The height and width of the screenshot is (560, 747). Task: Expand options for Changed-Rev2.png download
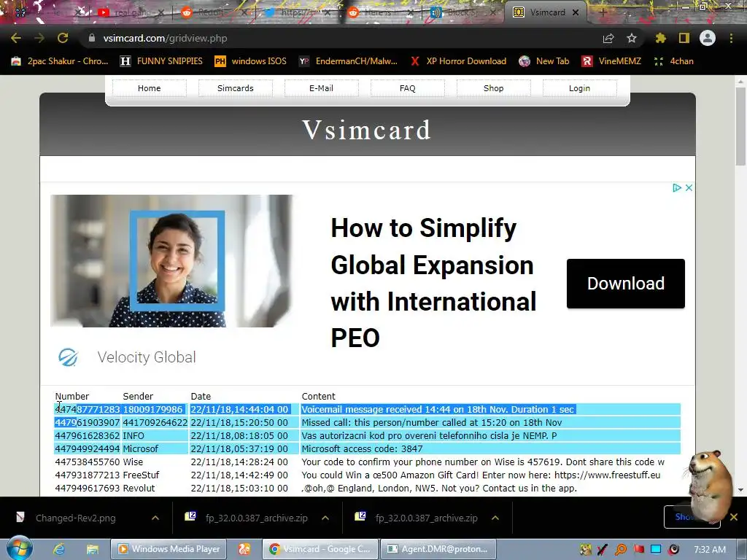pyautogui.click(x=155, y=518)
